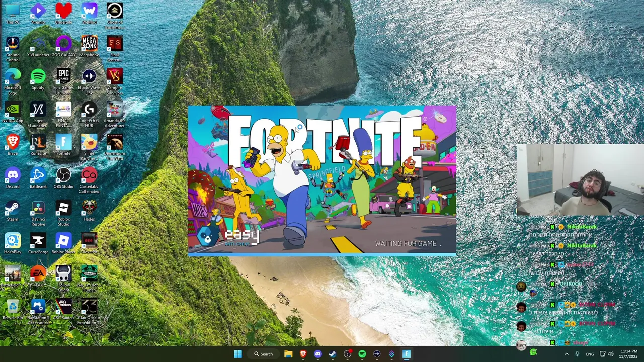Open Steam from the taskbar
Viewport: 644px width, 362px height.
333,354
